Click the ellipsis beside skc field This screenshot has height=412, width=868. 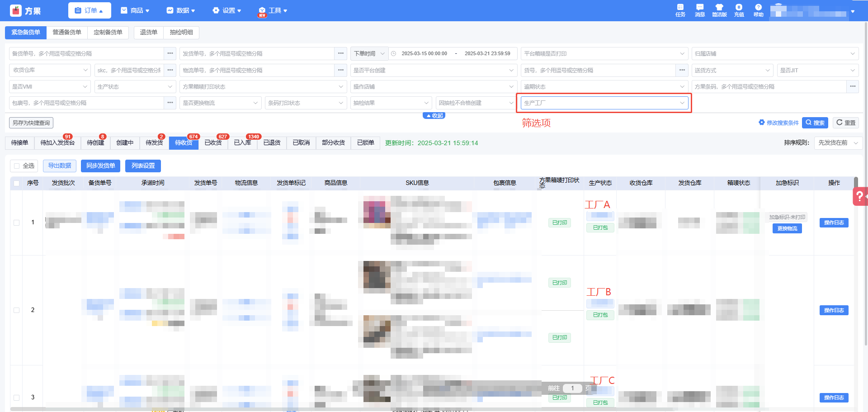[x=170, y=70]
